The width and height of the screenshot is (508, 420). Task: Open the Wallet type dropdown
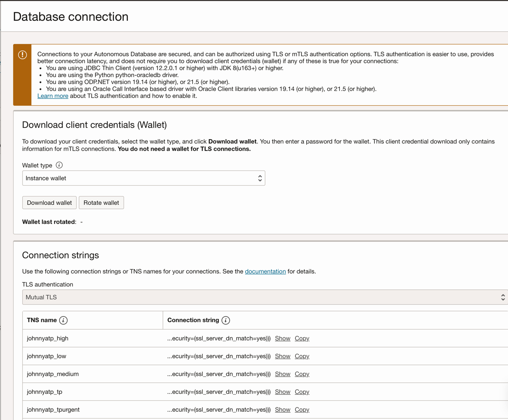(144, 178)
